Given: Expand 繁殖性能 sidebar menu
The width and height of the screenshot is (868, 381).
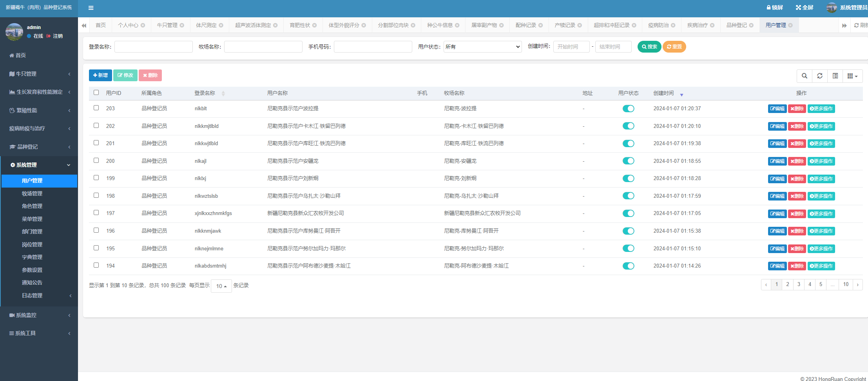Looking at the screenshot, I should pos(39,110).
